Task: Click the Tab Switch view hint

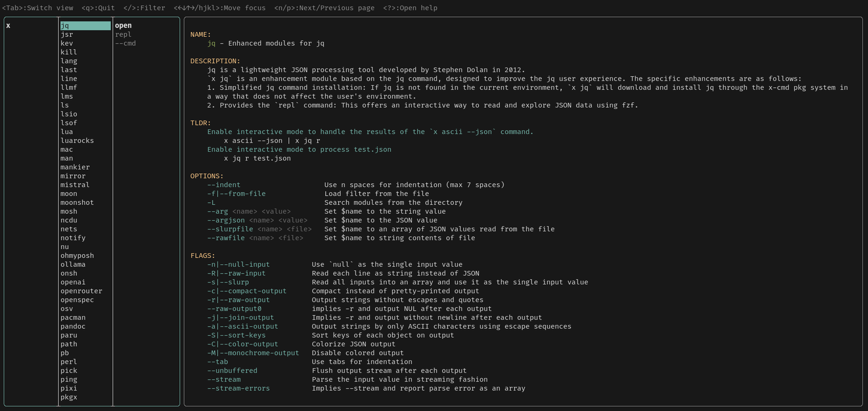Action: click(37, 8)
